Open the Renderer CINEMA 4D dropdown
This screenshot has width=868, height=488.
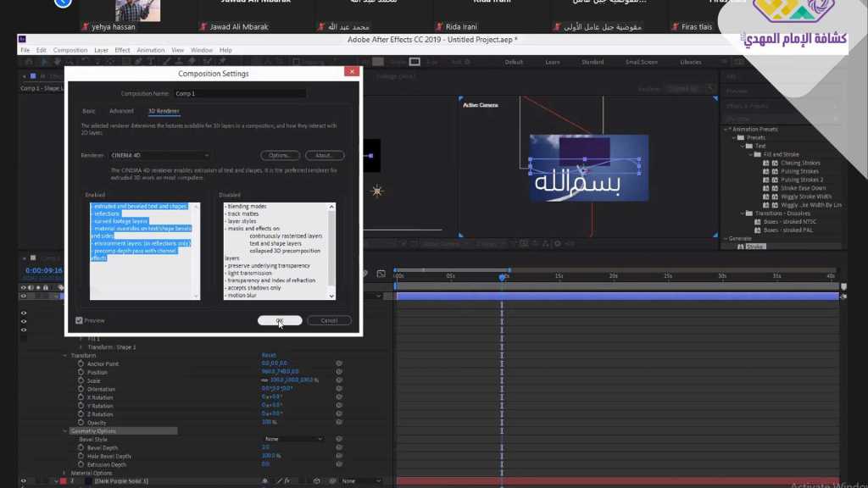click(x=159, y=156)
